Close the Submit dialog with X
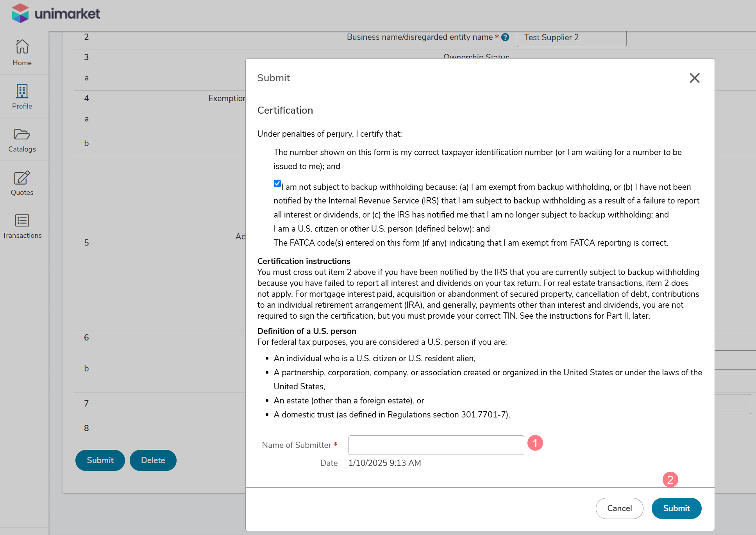The width and height of the screenshot is (756, 535). pyautogui.click(x=694, y=78)
